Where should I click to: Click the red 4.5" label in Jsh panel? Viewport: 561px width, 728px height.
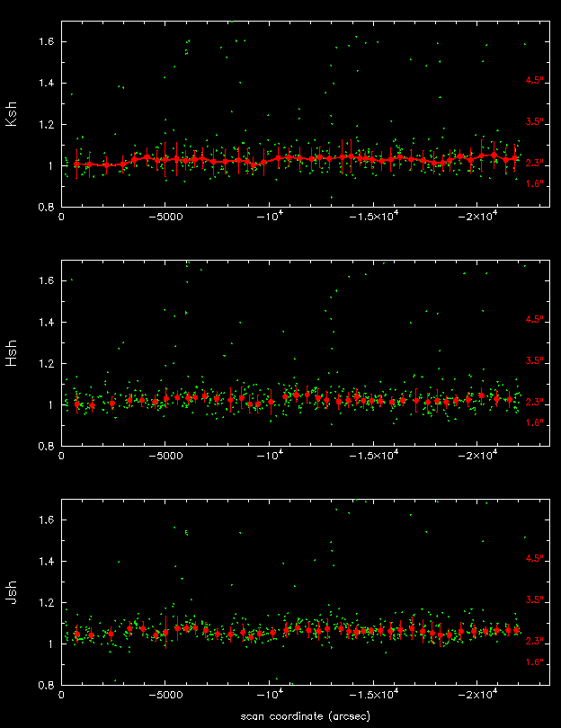click(x=536, y=559)
